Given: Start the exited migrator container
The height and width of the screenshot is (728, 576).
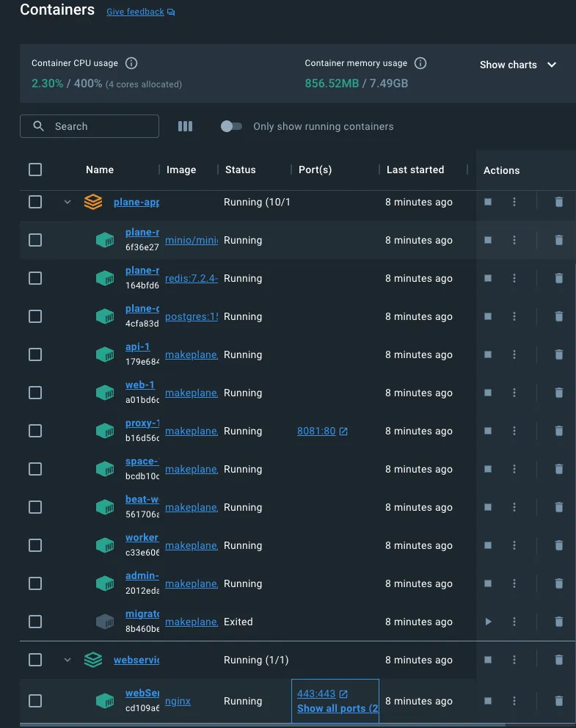Looking at the screenshot, I should point(488,622).
